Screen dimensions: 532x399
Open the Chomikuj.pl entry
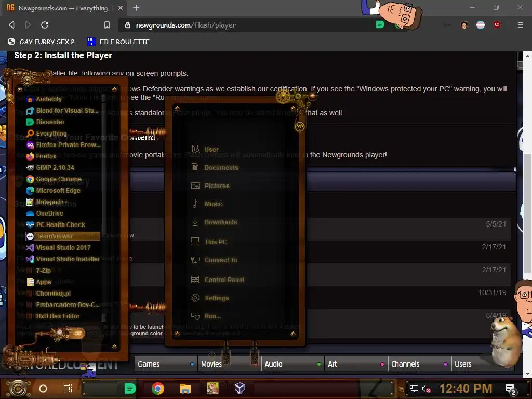pyautogui.click(x=48, y=294)
